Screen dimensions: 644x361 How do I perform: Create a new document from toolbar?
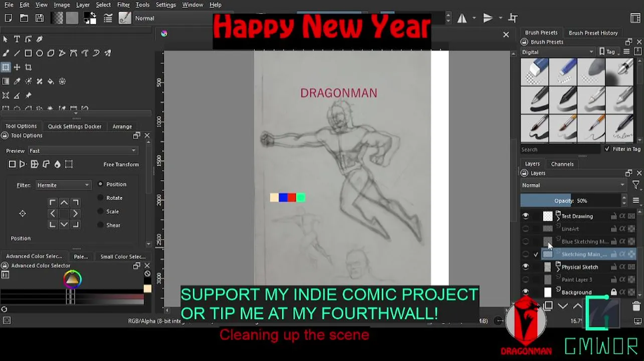[9, 18]
